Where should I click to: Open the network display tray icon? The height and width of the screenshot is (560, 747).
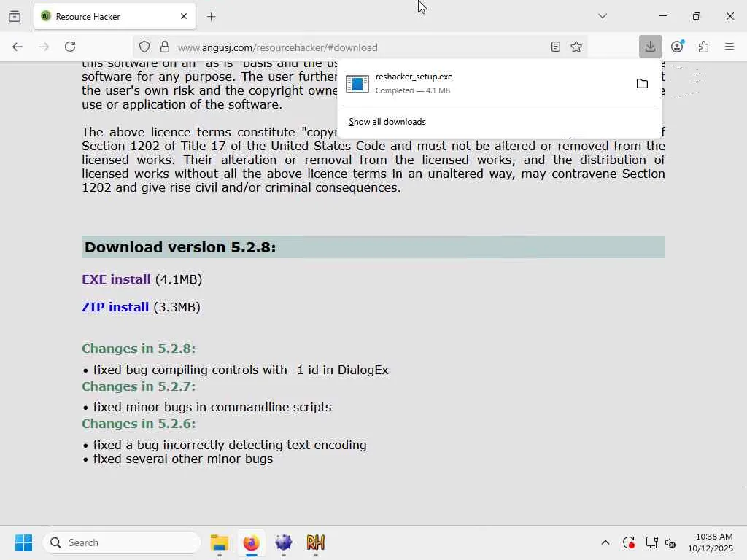pyautogui.click(x=651, y=542)
